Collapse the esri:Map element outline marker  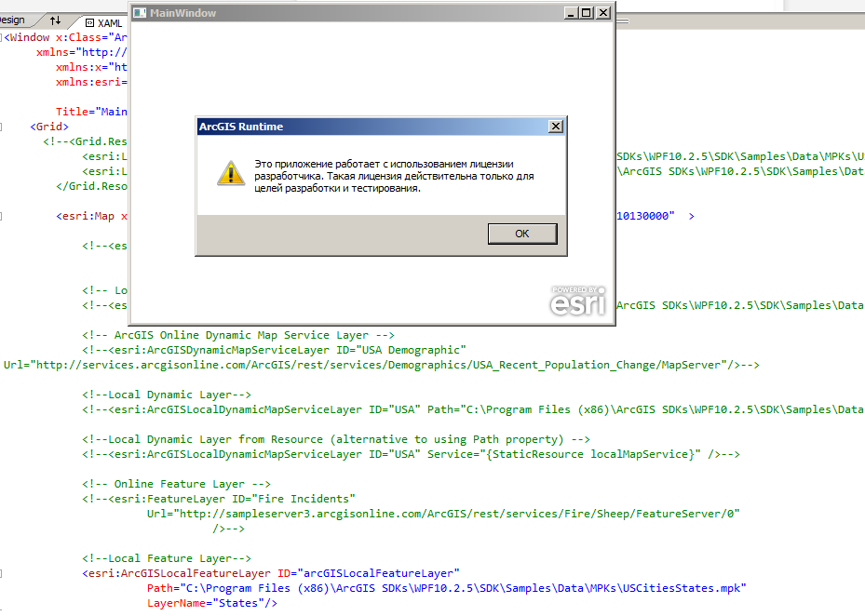tap(2, 216)
